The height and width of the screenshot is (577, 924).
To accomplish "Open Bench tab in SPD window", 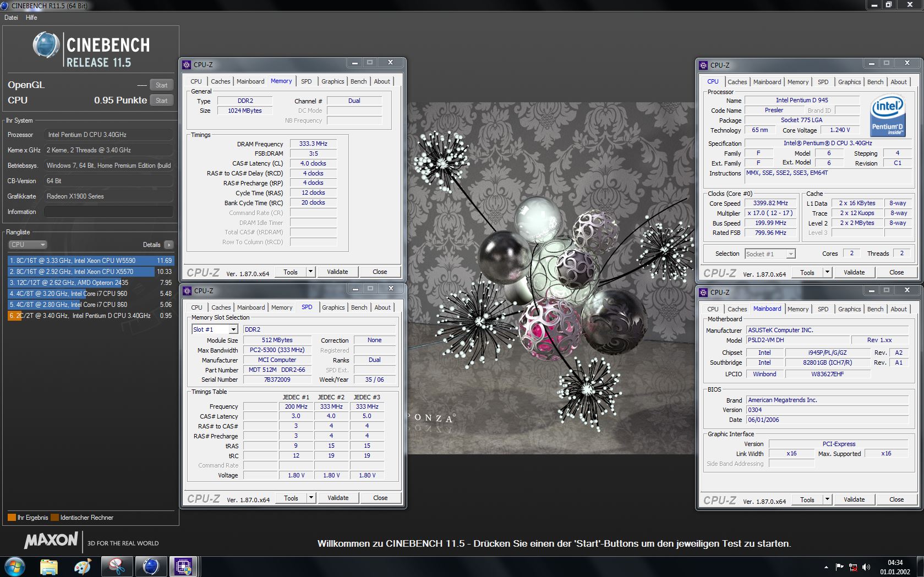I will [359, 307].
